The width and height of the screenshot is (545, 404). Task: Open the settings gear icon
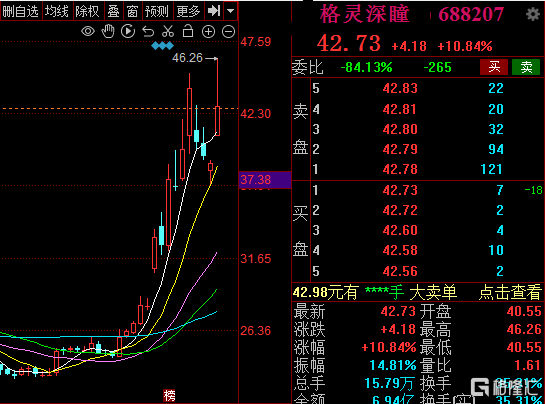point(532,14)
